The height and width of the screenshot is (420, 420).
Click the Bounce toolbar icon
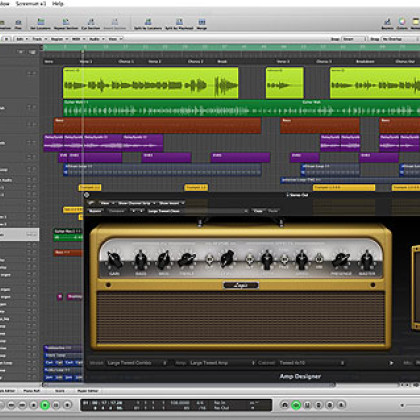(x=387, y=24)
